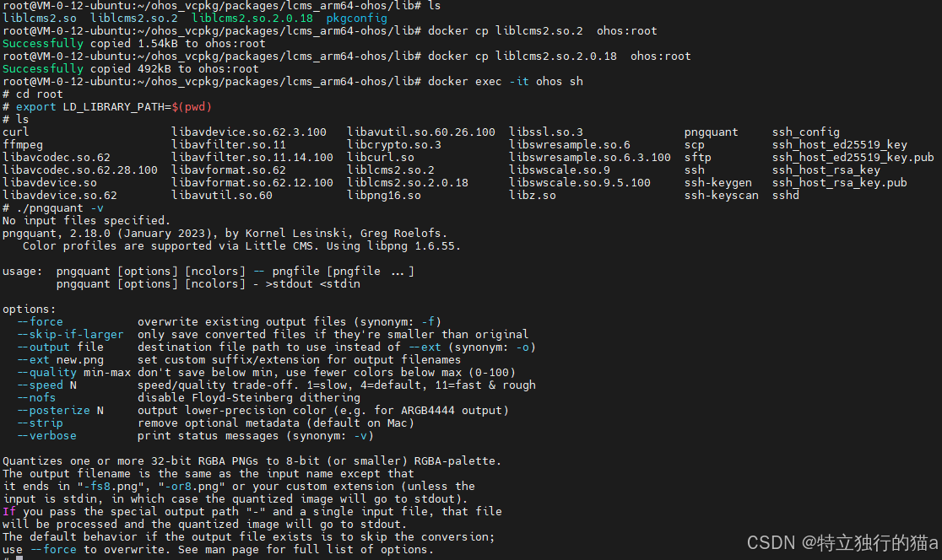942x560 pixels.
Task: Click 'libavformat.so.62.12.100' in file listing
Action: pyautogui.click(x=252, y=182)
